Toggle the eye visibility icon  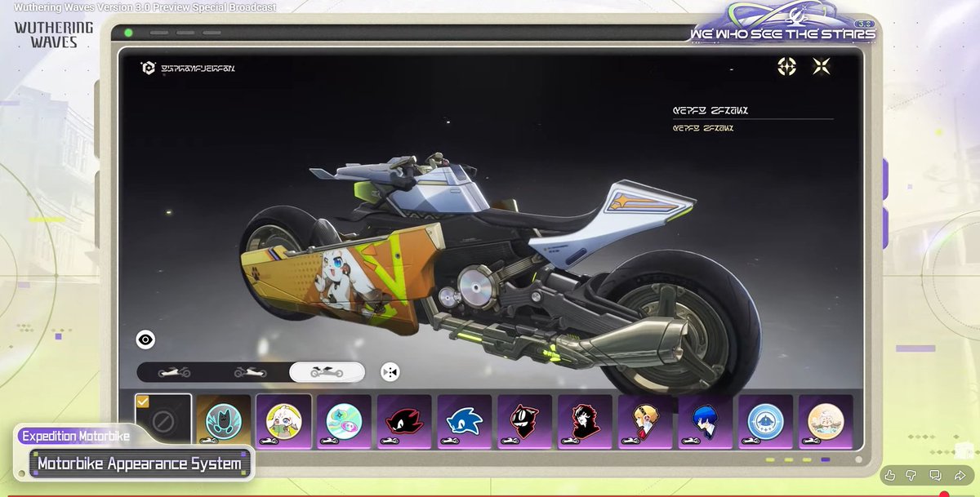[x=145, y=340]
